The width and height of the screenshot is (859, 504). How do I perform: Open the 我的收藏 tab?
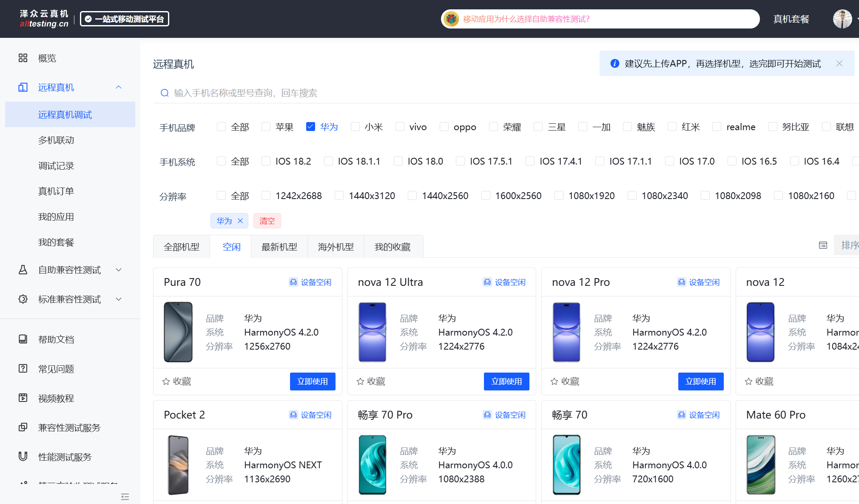click(393, 247)
